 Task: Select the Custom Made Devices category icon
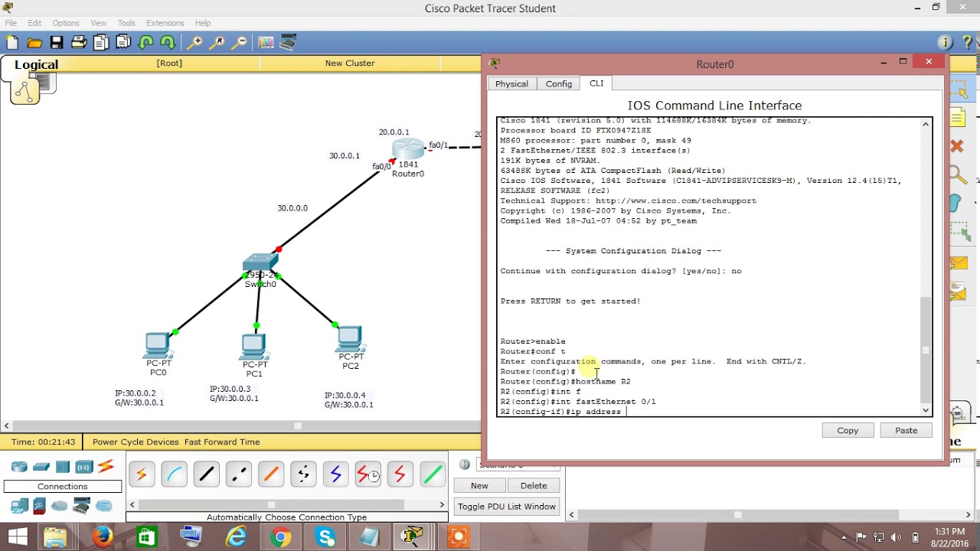tap(81, 506)
